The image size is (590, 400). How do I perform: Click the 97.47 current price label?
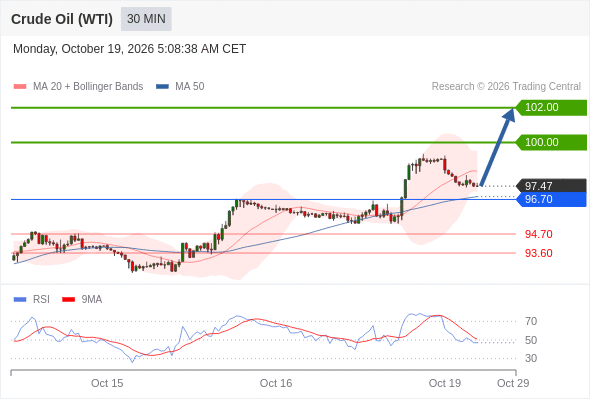coord(551,186)
